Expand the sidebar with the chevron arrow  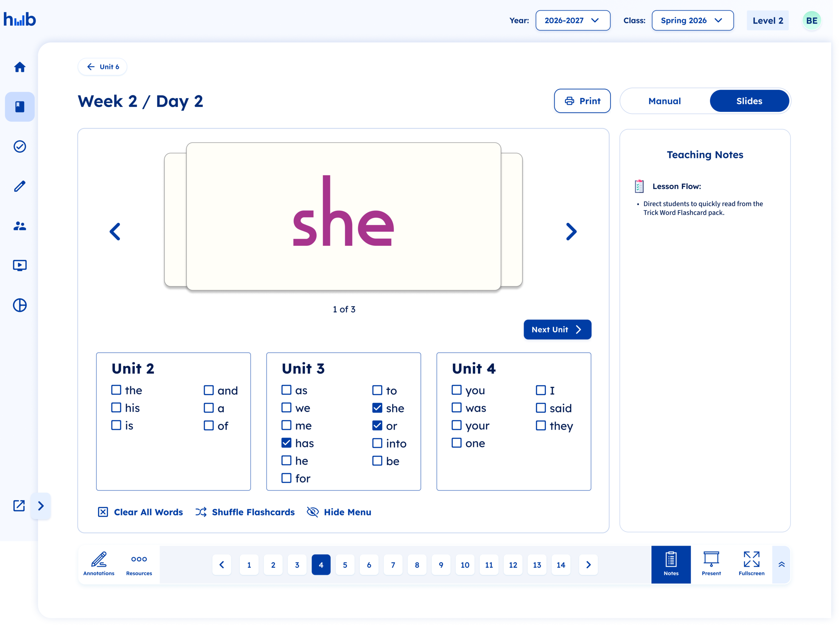41,506
